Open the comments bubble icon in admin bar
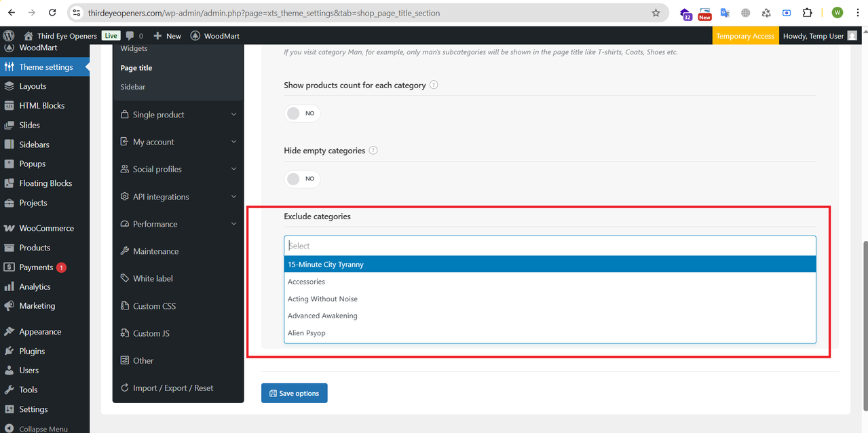The height and width of the screenshot is (433, 868). pyautogui.click(x=130, y=36)
